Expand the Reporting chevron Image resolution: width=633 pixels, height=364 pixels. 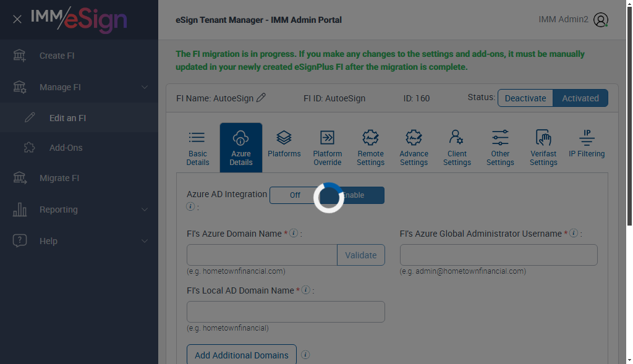[145, 210]
